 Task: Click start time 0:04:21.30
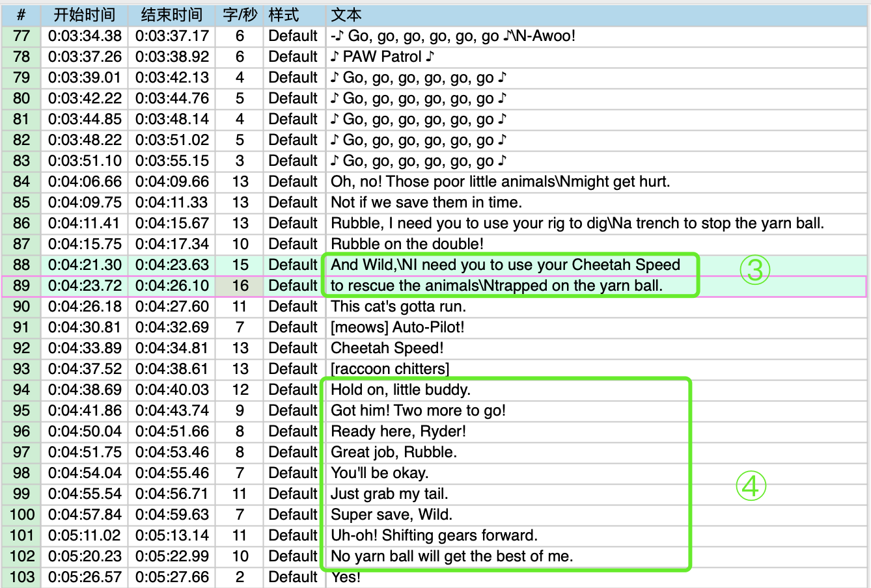pyautogui.click(x=85, y=265)
